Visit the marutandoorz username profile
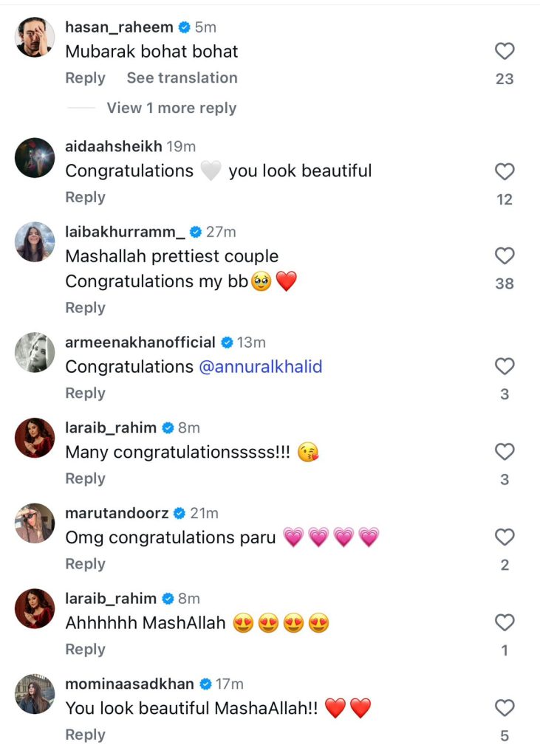The width and height of the screenshot is (540, 756). [x=117, y=512]
